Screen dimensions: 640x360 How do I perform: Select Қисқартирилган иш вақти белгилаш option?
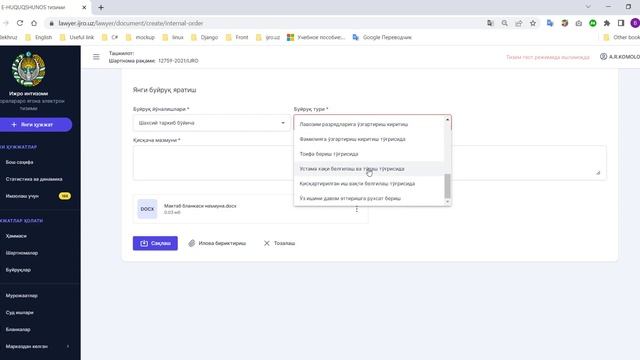[369, 184]
